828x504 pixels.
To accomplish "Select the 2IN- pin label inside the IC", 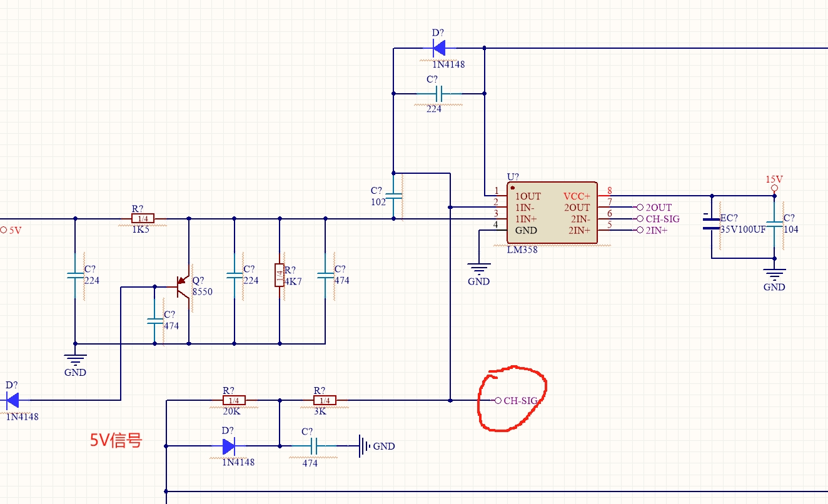I will pyautogui.click(x=580, y=219).
